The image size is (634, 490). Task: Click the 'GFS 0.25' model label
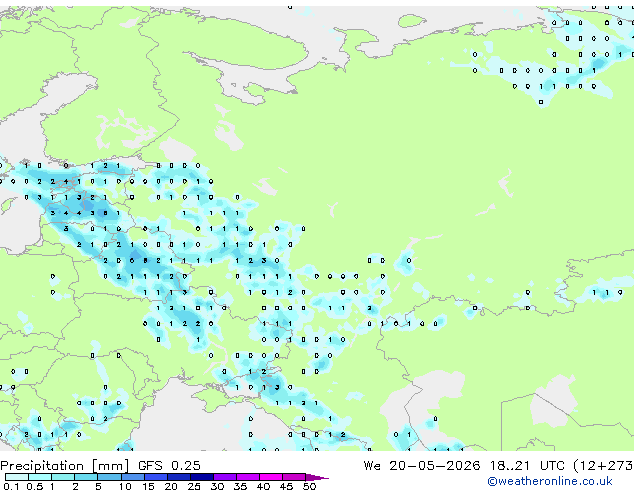[169, 466]
